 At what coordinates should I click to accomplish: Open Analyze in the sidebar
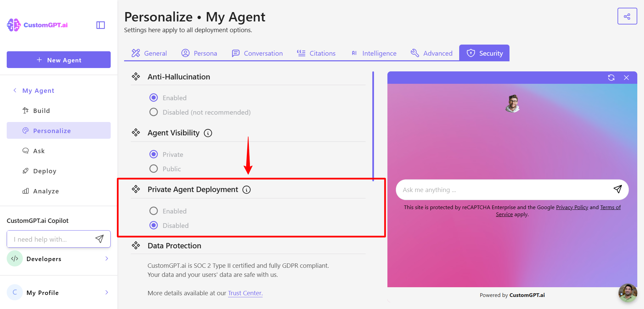59,191
